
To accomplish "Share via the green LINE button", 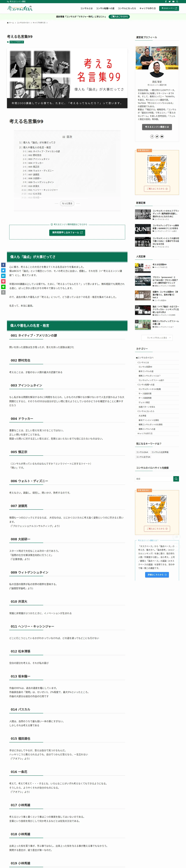I will [x=3, y=287].
